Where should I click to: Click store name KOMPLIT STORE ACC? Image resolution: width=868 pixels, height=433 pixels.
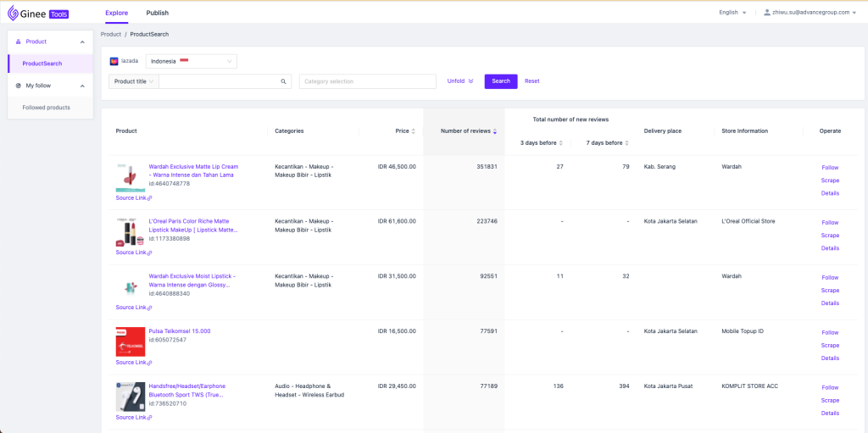(x=749, y=386)
